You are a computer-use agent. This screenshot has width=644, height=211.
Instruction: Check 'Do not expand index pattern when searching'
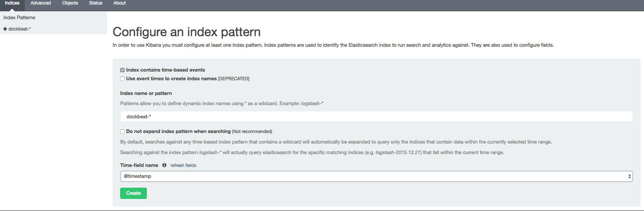[x=122, y=131]
